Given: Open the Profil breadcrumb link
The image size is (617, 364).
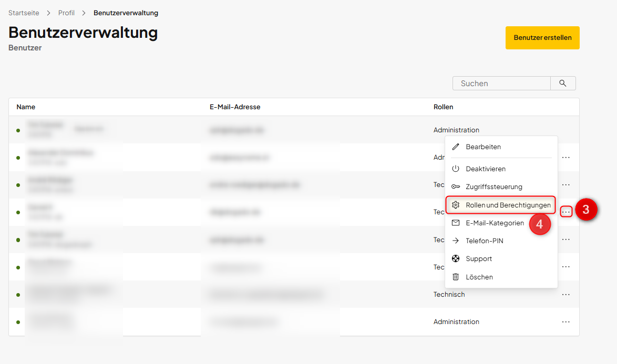Looking at the screenshot, I should [x=66, y=13].
